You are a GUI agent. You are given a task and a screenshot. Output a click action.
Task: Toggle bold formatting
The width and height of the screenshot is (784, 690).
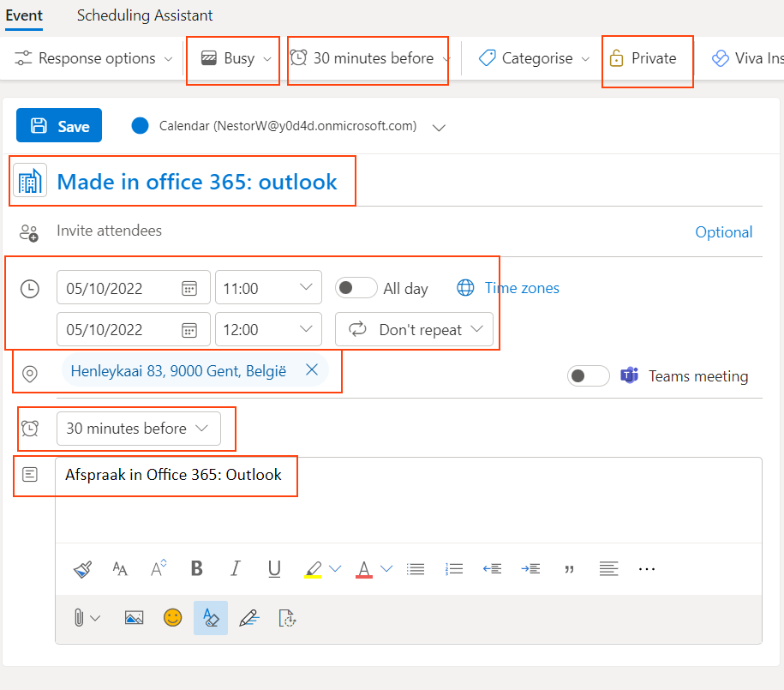pyautogui.click(x=197, y=568)
